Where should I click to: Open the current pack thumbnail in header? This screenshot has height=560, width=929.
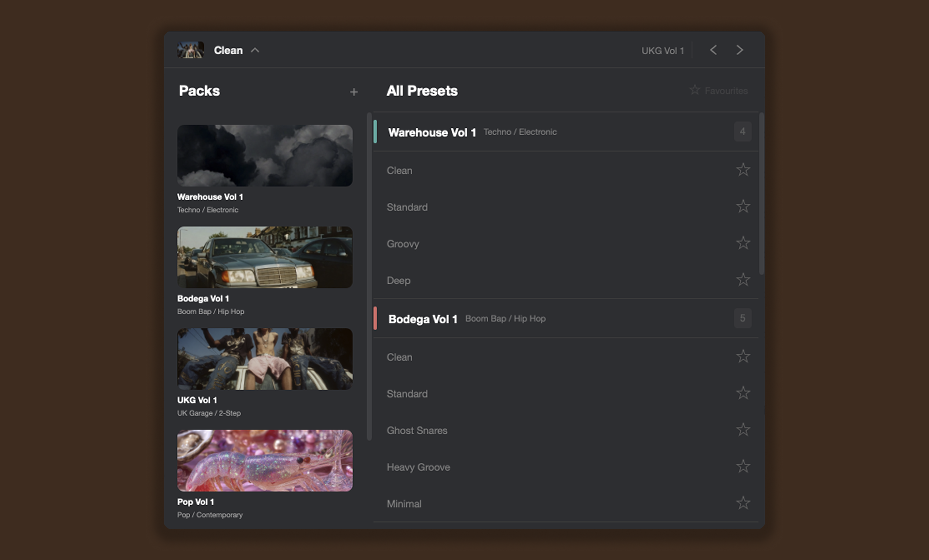pyautogui.click(x=190, y=50)
